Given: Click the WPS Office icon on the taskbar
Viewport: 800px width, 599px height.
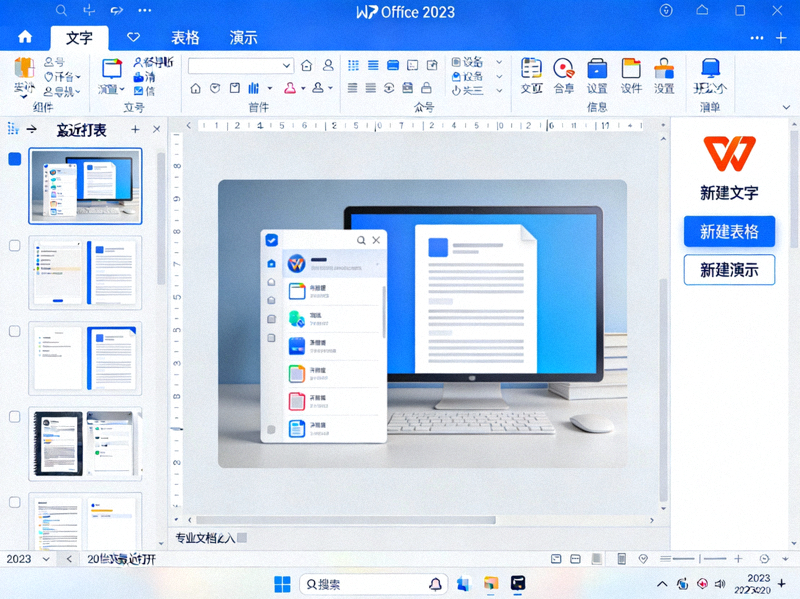Looking at the screenshot, I should pos(518,584).
